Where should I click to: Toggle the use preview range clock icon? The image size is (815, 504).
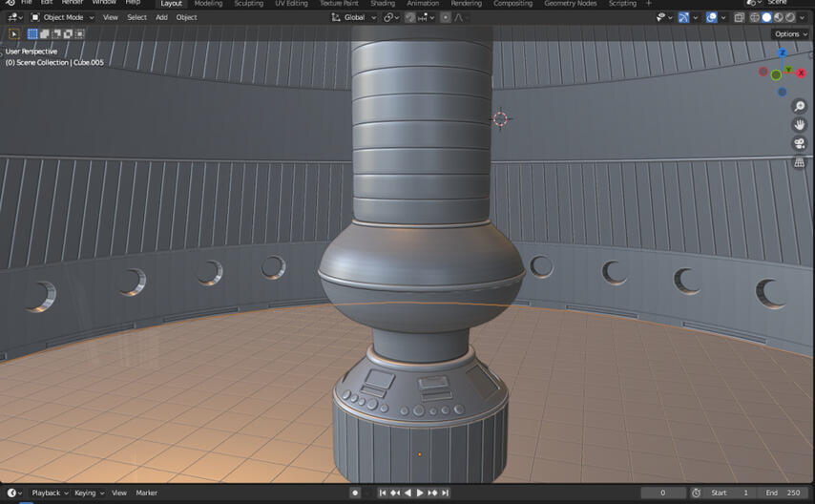(x=697, y=493)
